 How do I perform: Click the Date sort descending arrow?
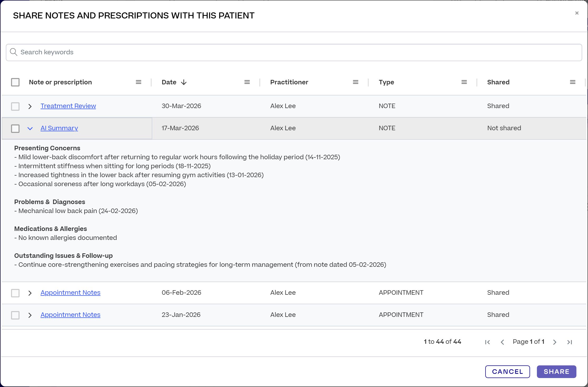coord(184,82)
